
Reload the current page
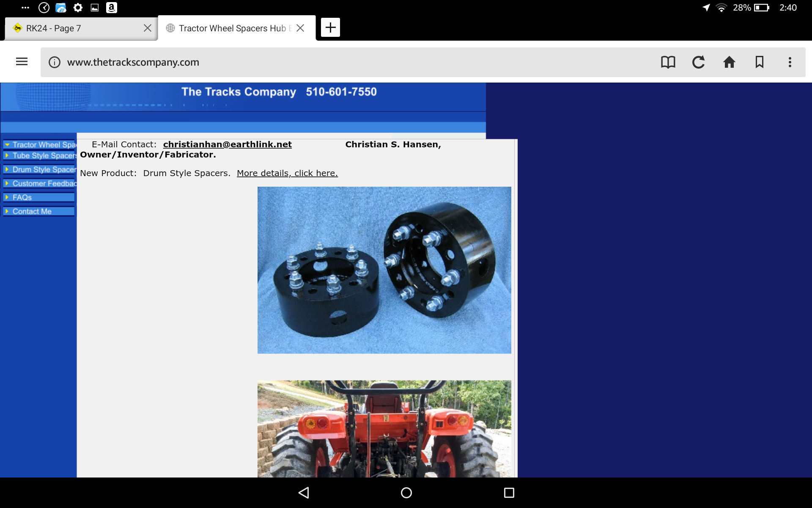[x=698, y=62]
